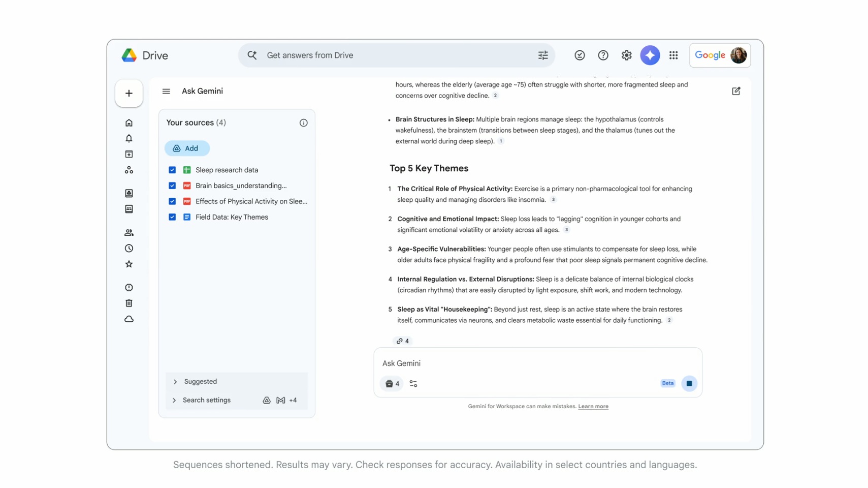Click the Gemini sparkle icon in header

pos(650,55)
